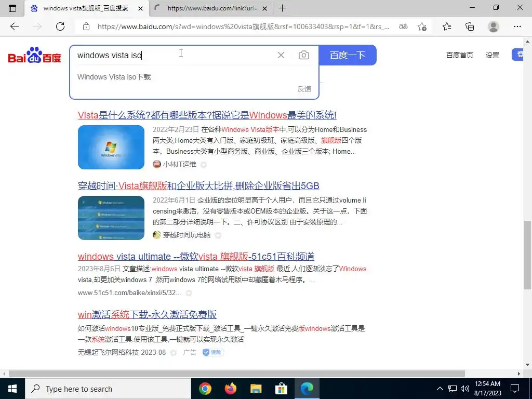Open result Vista是什么系统 article
Viewport: 532px width, 399px height.
[207, 115]
